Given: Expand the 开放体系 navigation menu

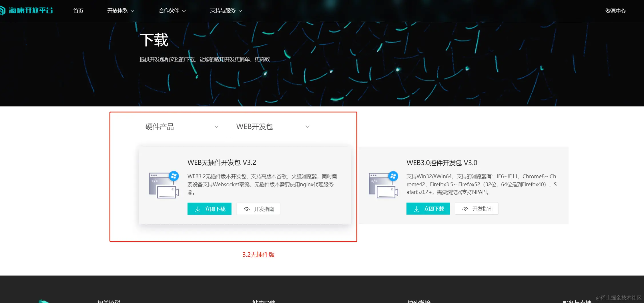Looking at the screenshot, I should pos(121,11).
